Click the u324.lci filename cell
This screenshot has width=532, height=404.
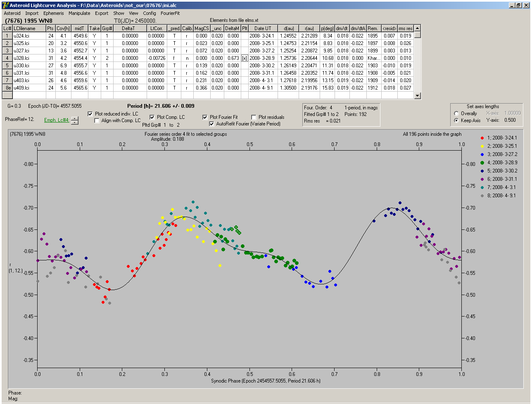click(x=28, y=36)
